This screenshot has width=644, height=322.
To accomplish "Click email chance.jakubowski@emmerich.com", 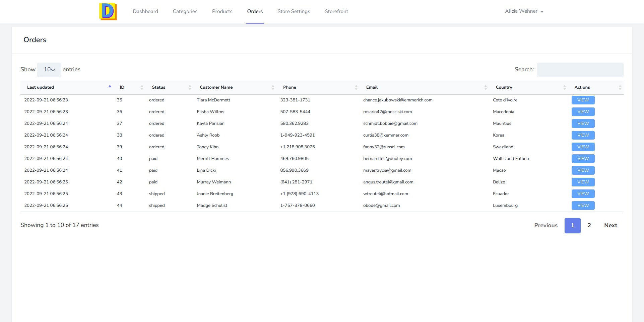I will 398,100.
